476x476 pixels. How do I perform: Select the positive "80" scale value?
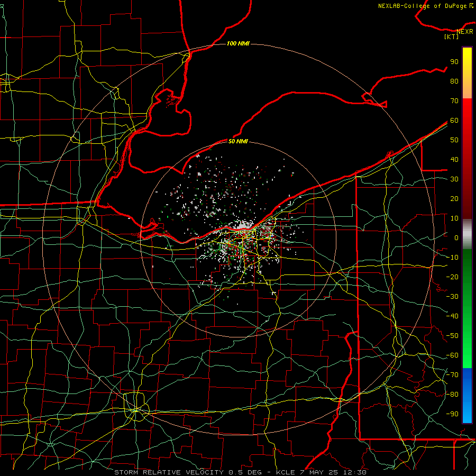(x=454, y=81)
